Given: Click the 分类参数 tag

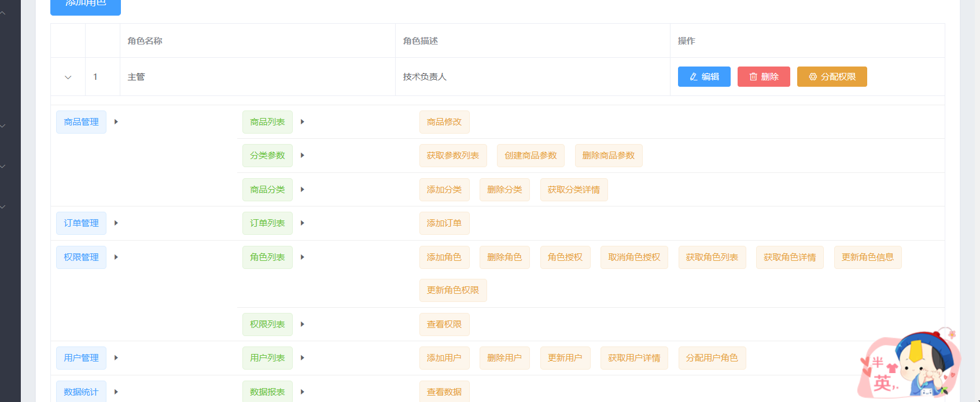Looking at the screenshot, I should pyautogui.click(x=267, y=156).
